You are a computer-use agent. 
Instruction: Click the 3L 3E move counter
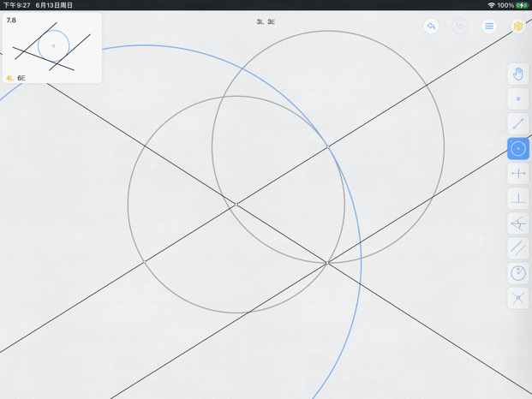(266, 22)
